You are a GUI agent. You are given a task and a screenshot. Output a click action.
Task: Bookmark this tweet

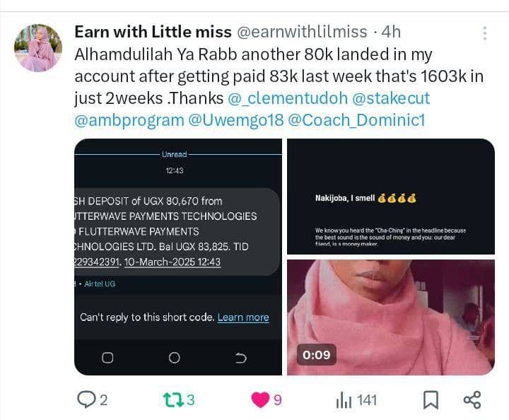tap(431, 400)
